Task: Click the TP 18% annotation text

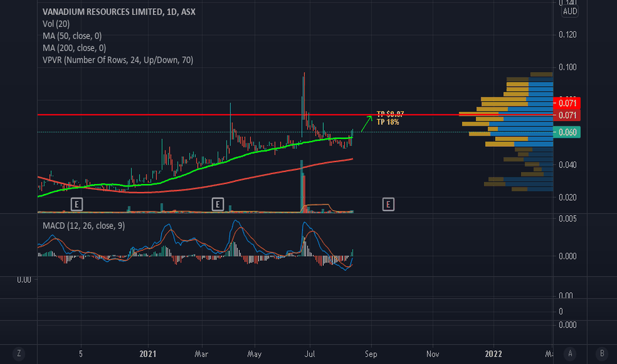Action: click(x=387, y=122)
